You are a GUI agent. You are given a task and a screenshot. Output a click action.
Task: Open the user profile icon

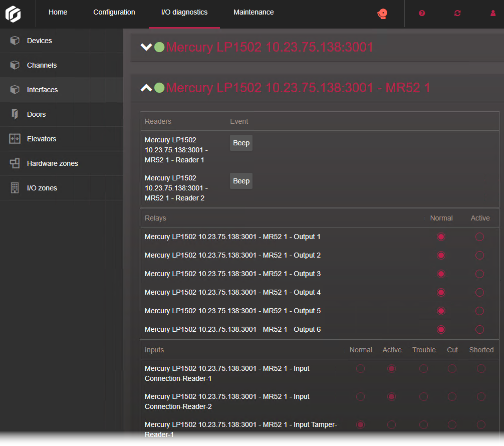[x=493, y=14]
